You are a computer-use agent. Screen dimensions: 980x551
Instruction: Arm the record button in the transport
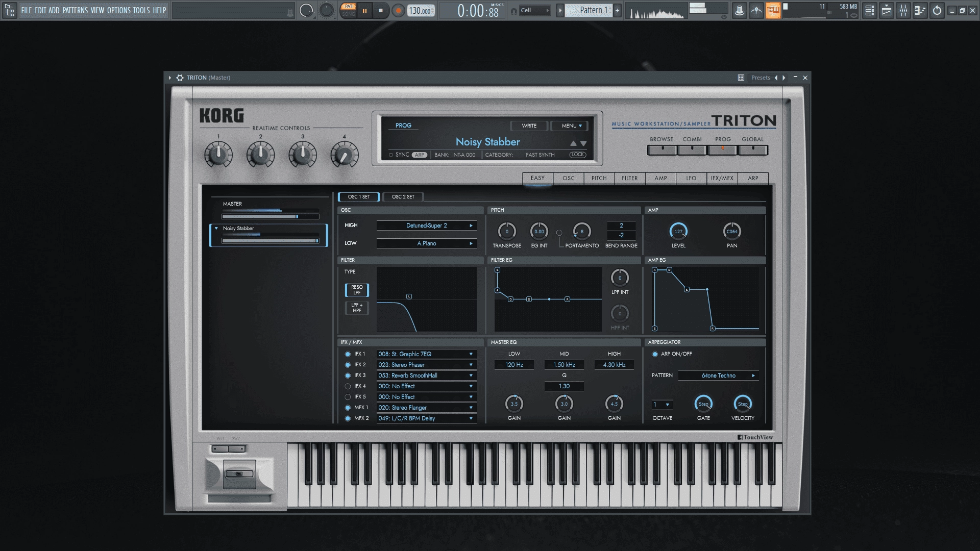point(398,11)
